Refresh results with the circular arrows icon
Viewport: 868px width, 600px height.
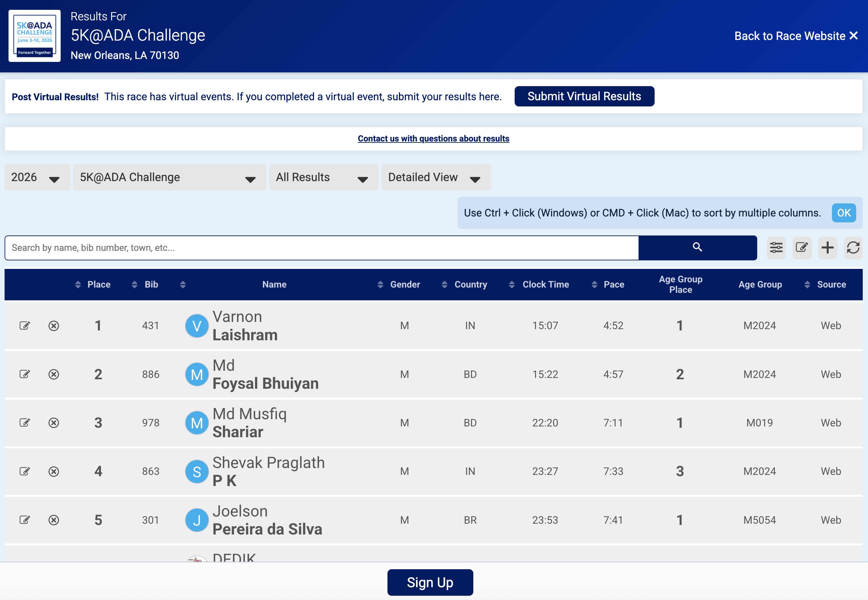click(853, 248)
